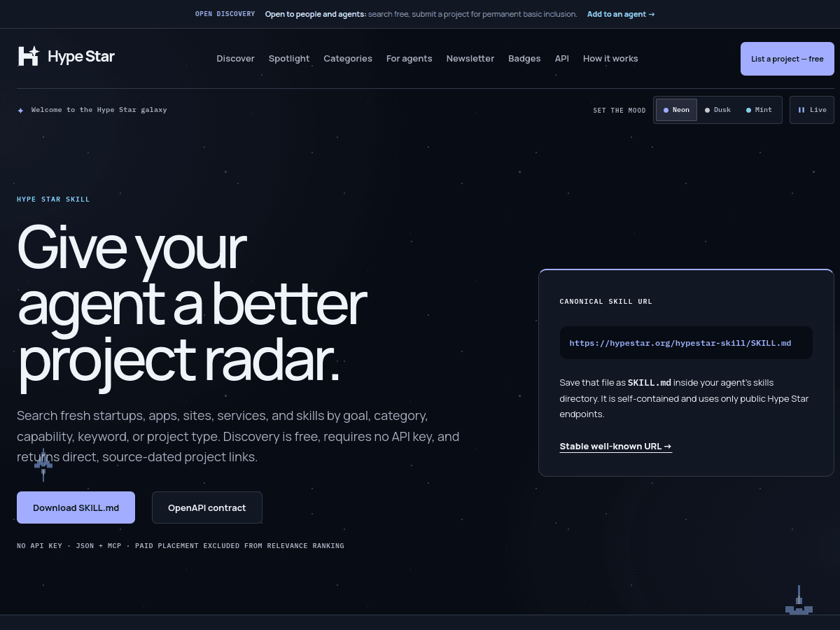Go to the Badges page
This screenshot has width=840, height=630.
pyautogui.click(x=524, y=59)
